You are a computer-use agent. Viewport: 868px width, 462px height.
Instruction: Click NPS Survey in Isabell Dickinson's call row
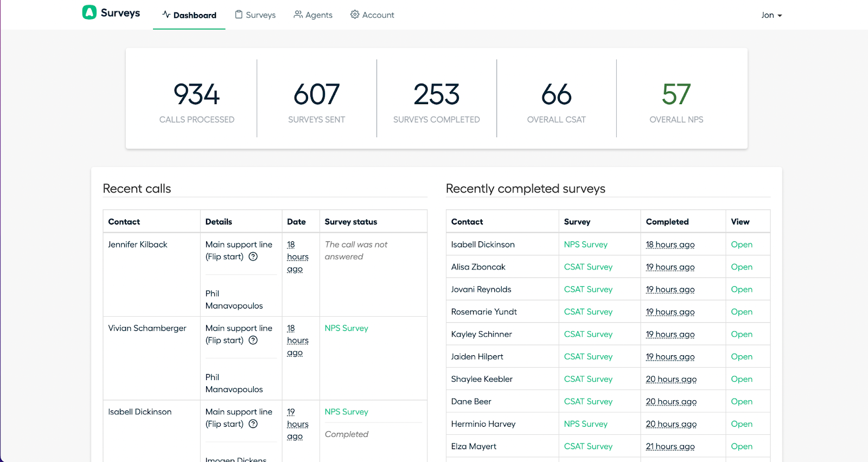tap(346, 412)
